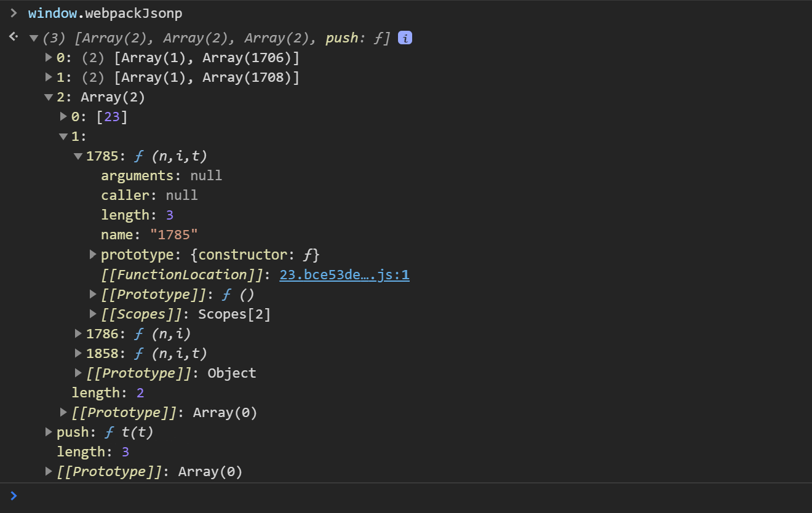Click the return value arrow icon
812x513 pixels.
[x=13, y=36]
